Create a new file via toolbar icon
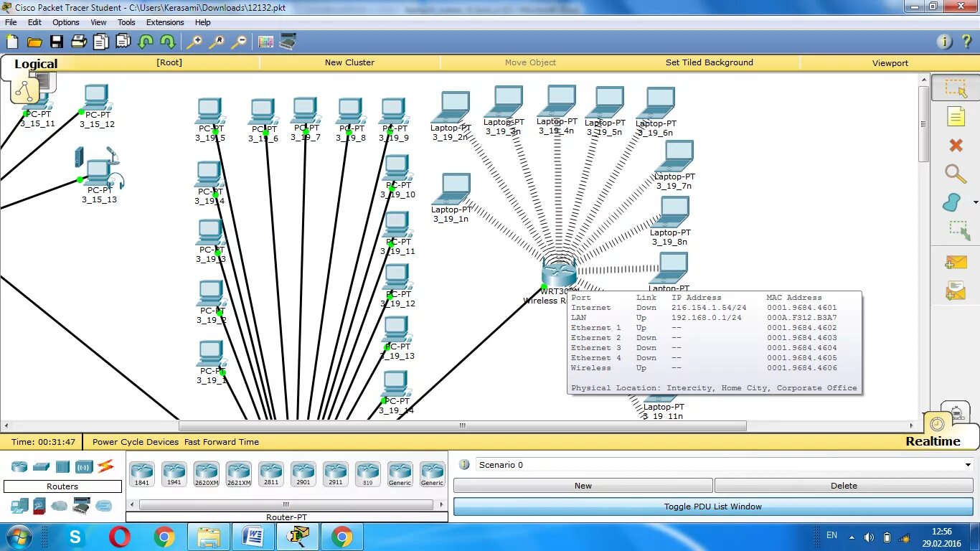Screen dimensions: 980x551 click(x=12, y=42)
